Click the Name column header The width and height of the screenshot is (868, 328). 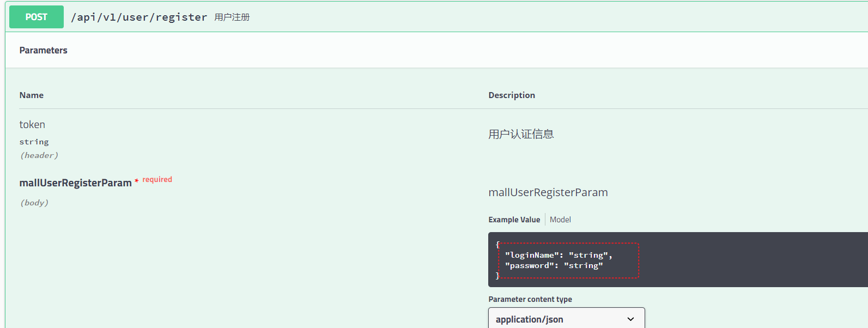point(31,95)
